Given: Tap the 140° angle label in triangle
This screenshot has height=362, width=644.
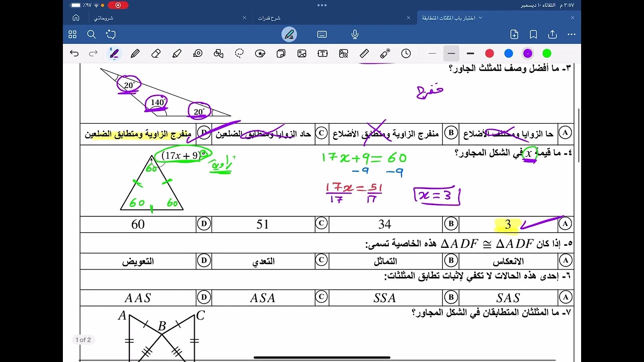Looking at the screenshot, I should click(158, 102).
